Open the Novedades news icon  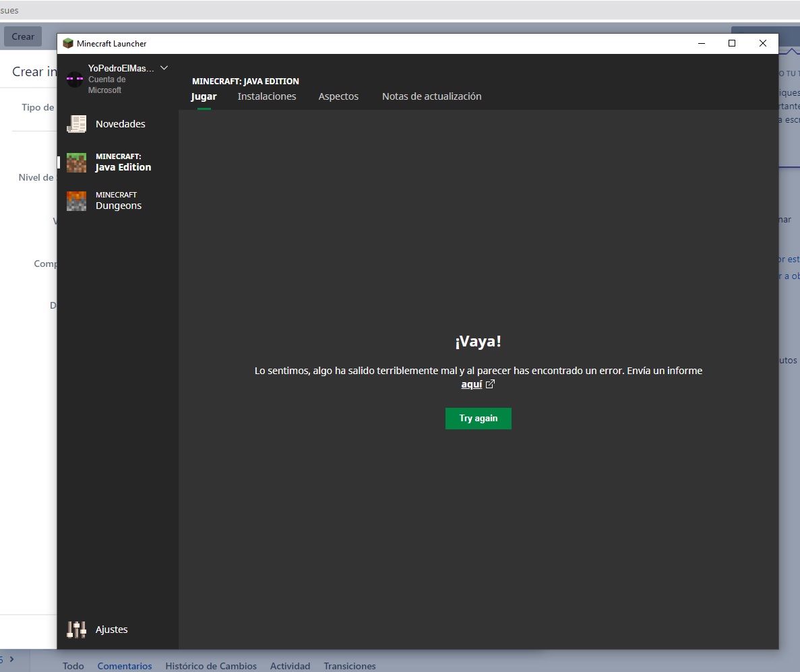[x=77, y=124]
